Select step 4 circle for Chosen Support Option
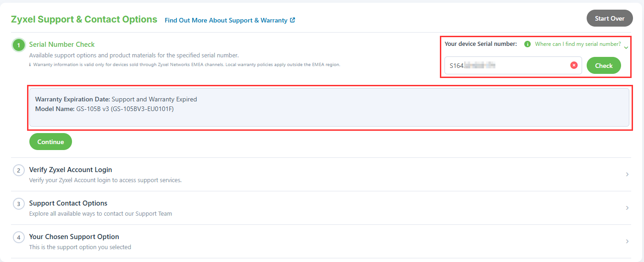 [x=19, y=237]
